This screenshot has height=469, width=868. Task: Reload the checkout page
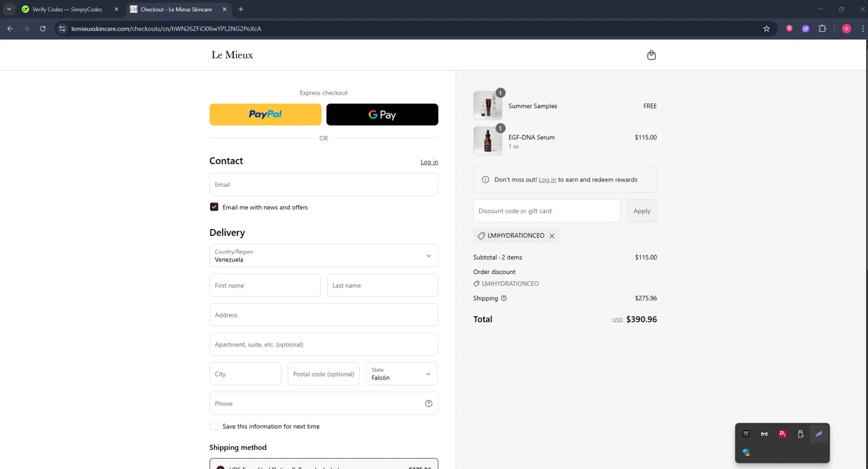42,28
